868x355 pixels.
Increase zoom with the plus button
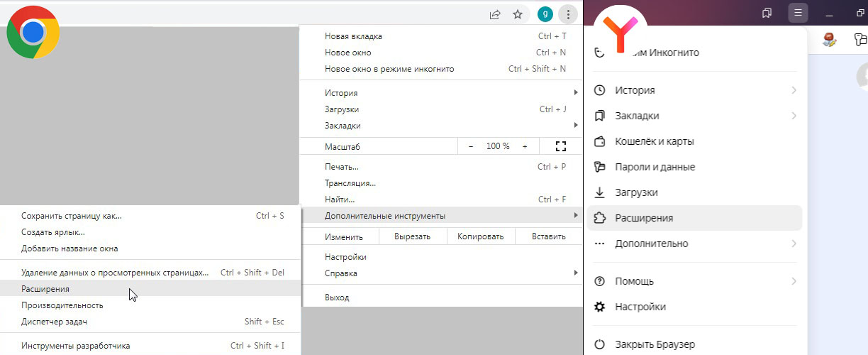point(525,146)
